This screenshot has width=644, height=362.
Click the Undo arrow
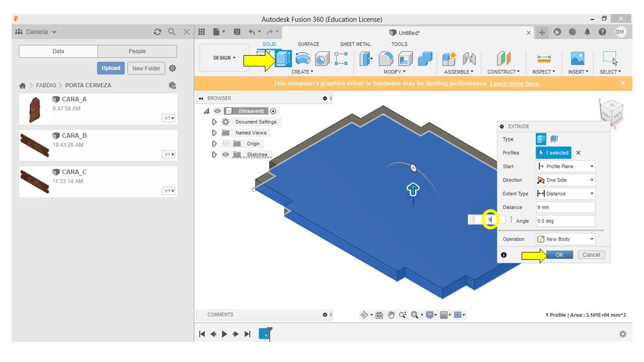click(252, 32)
